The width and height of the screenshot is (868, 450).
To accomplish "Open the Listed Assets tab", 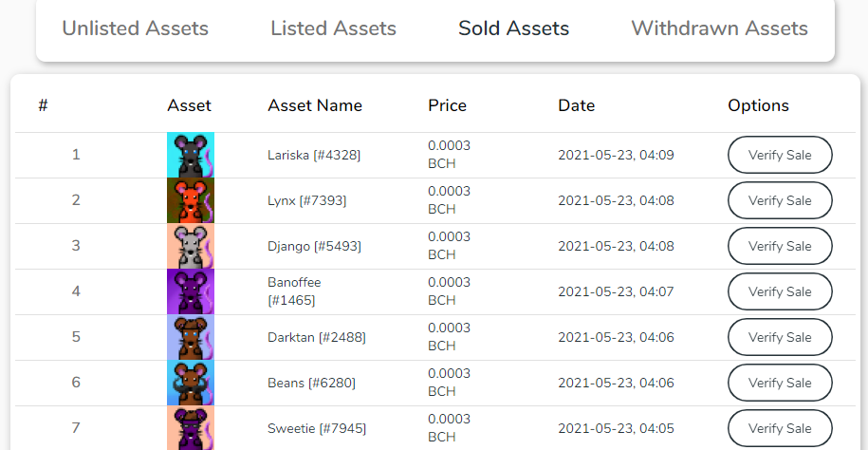I will point(333,28).
